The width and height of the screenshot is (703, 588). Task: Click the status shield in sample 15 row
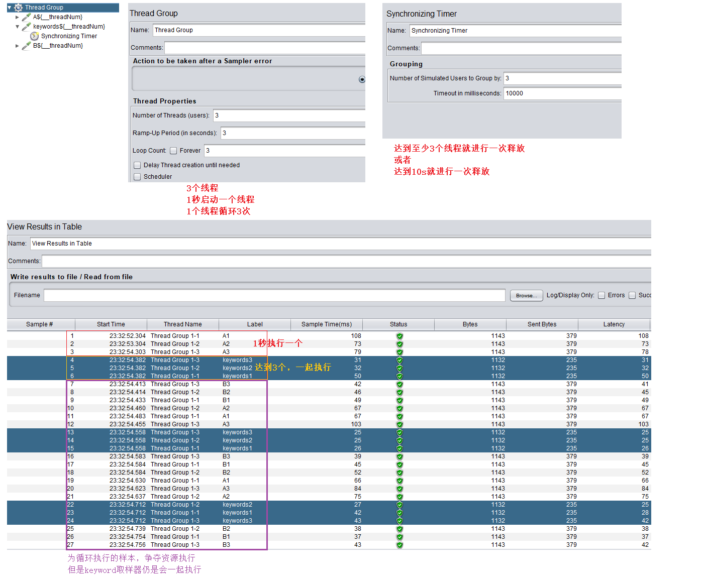click(399, 449)
